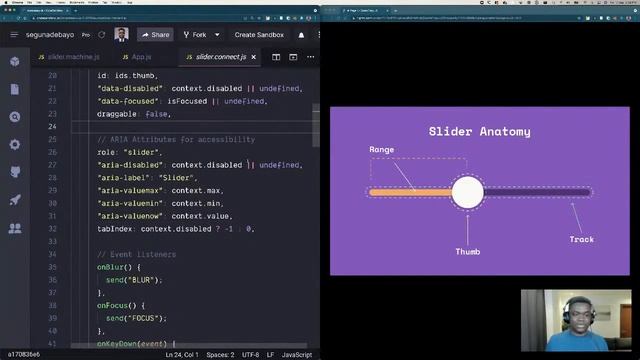The height and width of the screenshot is (360, 640).
Task: Switch to slider.machine.js tab
Action: click(69, 57)
